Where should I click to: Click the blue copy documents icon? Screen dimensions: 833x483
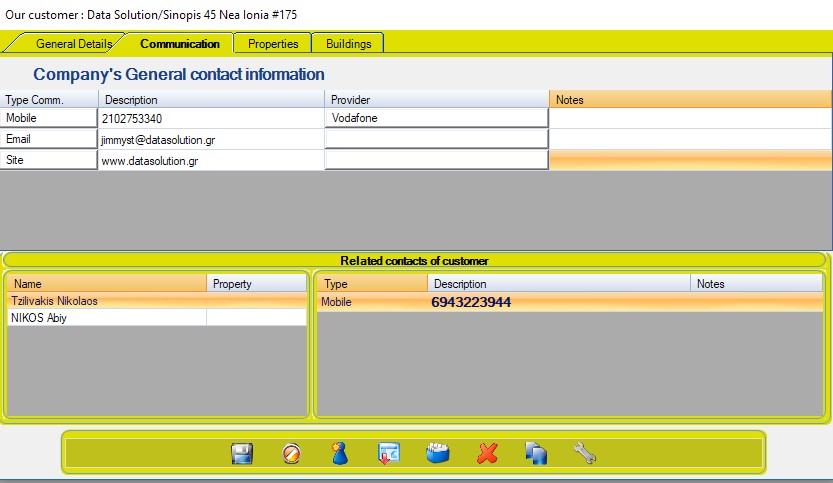click(x=536, y=454)
